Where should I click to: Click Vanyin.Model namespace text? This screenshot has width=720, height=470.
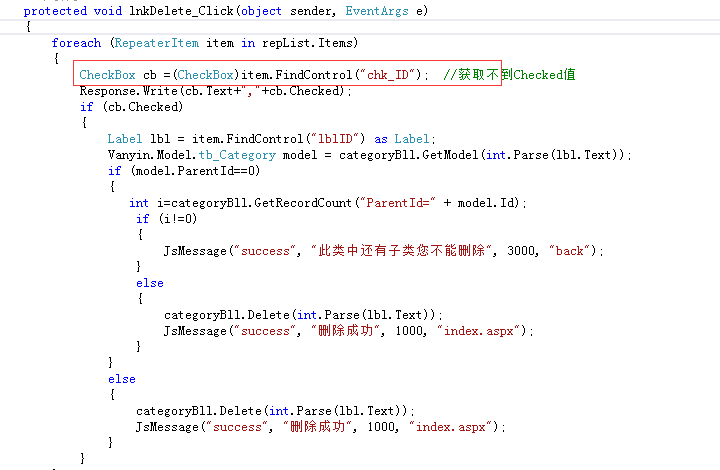[152, 155]
